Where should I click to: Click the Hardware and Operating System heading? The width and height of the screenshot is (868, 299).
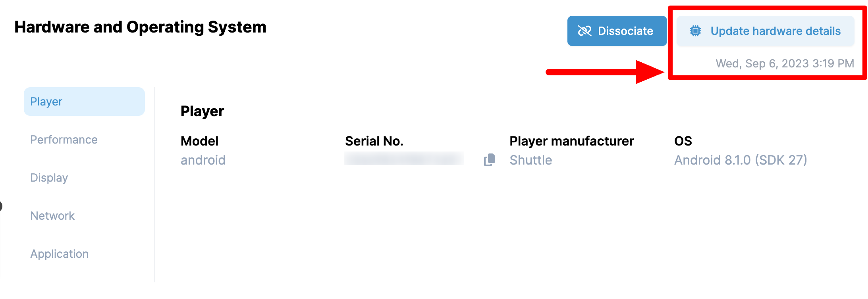coord(140,27)
